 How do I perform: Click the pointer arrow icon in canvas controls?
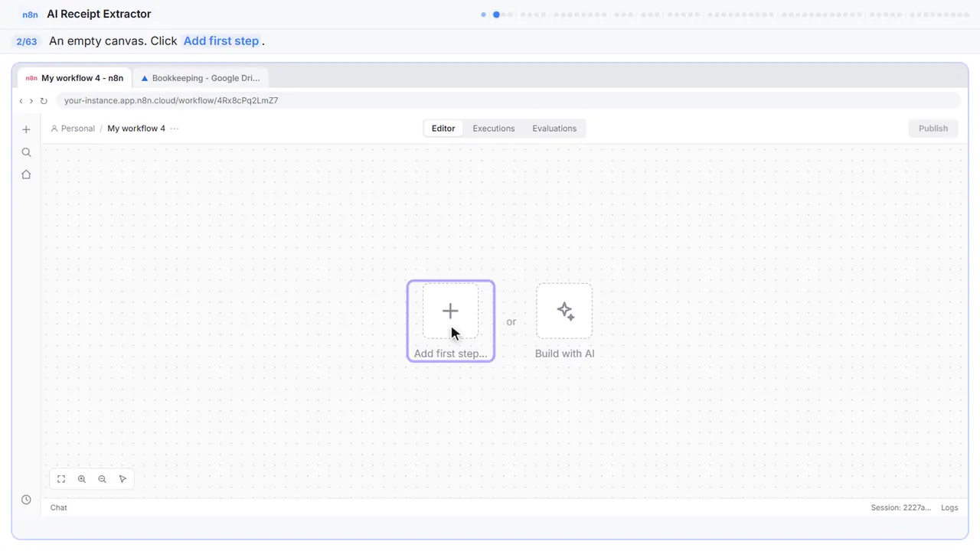[122, 479]
